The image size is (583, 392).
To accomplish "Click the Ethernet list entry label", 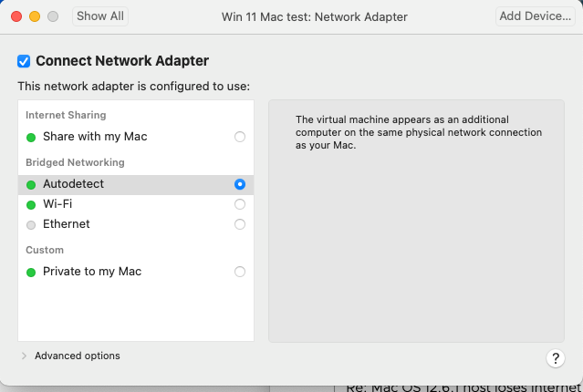I will (x=67, y=224).
